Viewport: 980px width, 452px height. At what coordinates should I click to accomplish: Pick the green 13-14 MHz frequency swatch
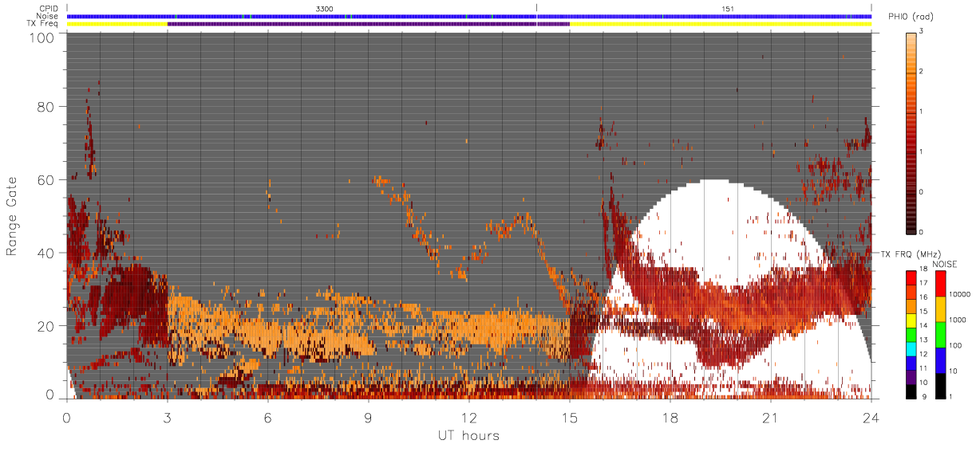click(x=911, y=333)
